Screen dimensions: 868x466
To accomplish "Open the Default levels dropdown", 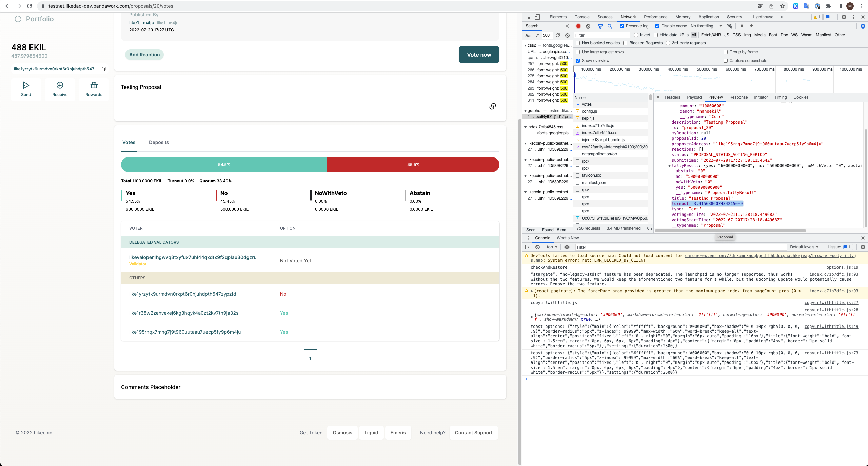I will click(804, 247).
